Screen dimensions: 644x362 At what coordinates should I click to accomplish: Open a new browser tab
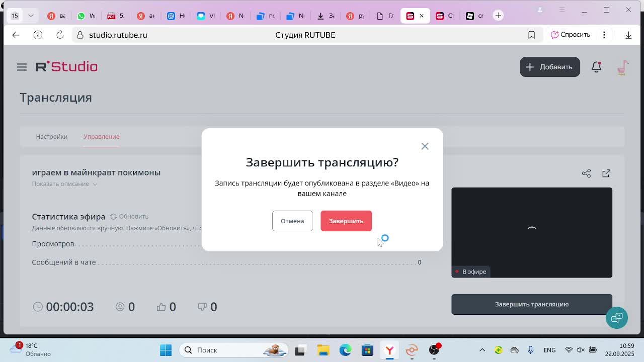coord(498,16)
